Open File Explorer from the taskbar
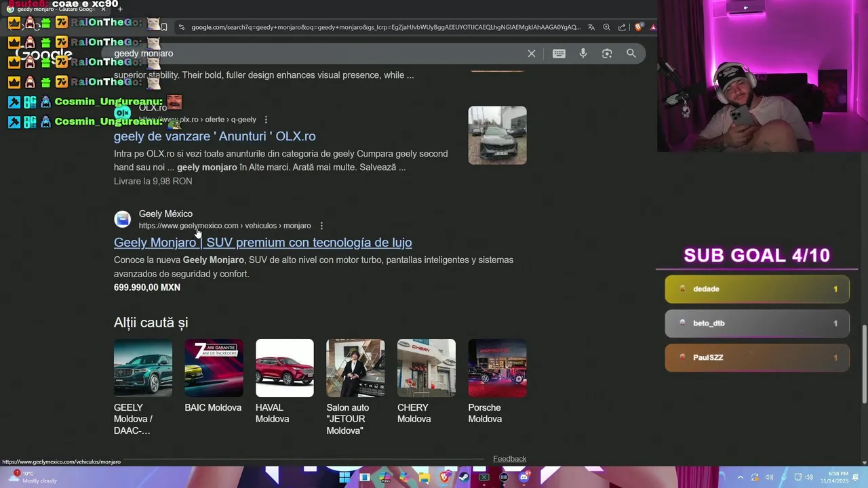Viewport: 868px width, 488px height. click(425, 477)
